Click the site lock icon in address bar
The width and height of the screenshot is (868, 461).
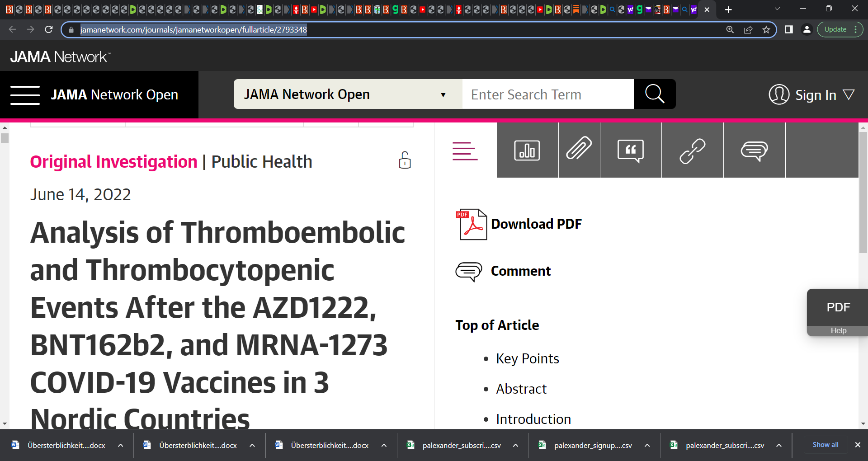pos(71,30)
